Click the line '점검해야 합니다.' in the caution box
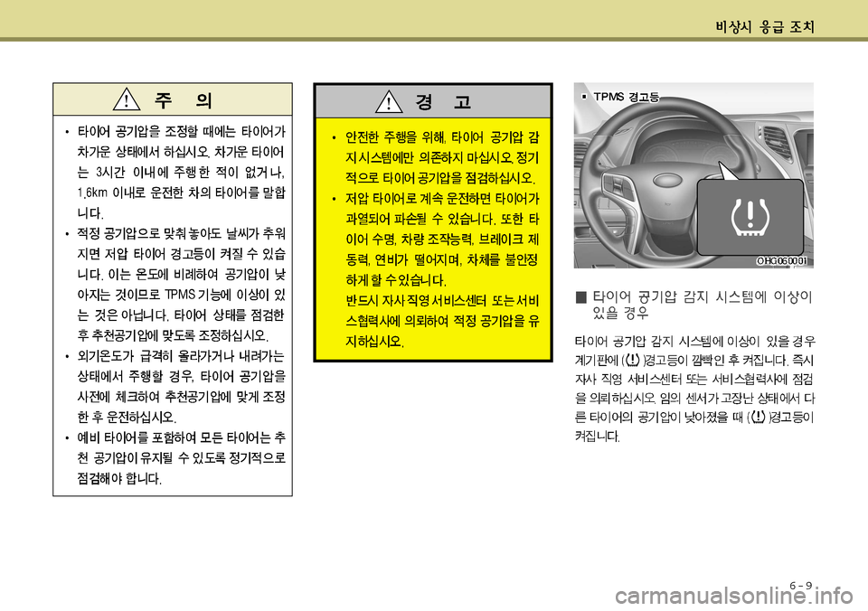Viewport: 868px width, 611px height. click(119, 478)
